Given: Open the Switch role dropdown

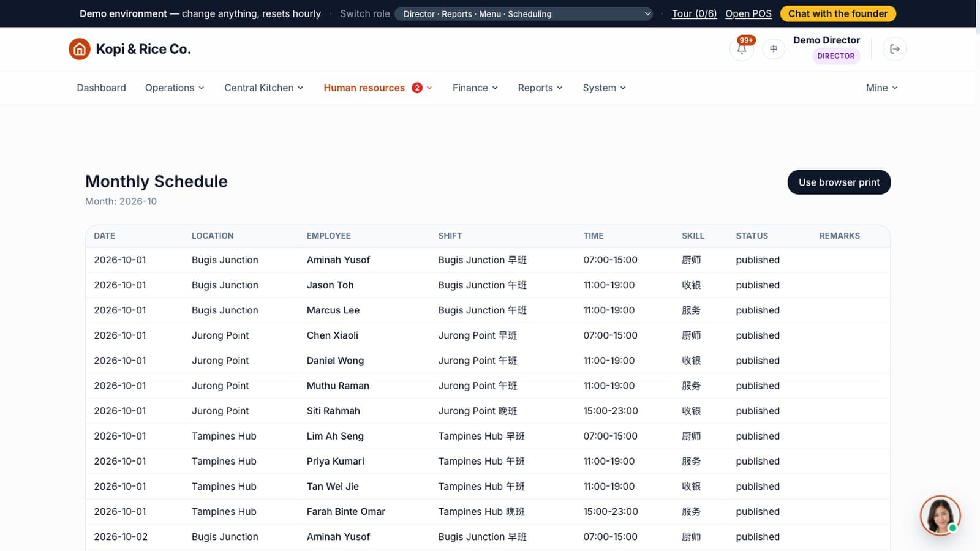Looking at the screenshot, I should [x=524, y=13].
